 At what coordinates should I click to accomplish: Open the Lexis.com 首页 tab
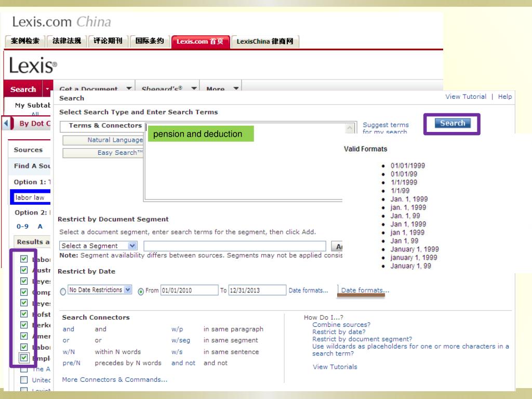coord(201,42)
